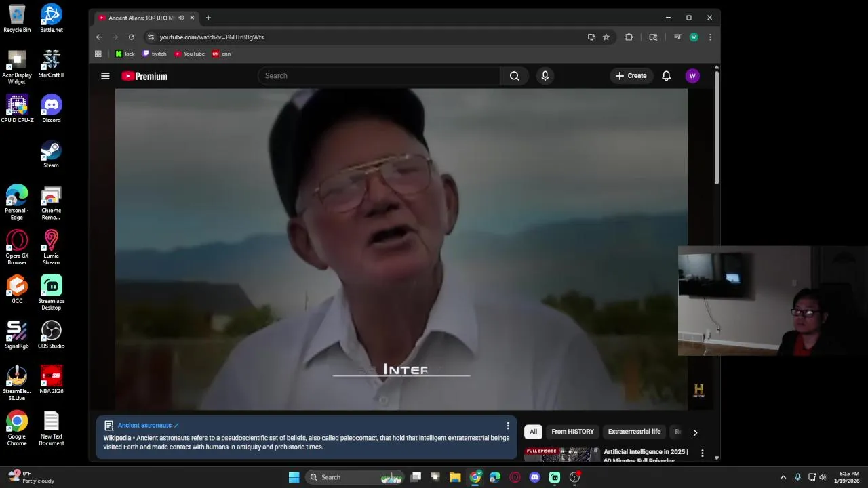
Task: Click the address bar URL
Action: point(212,37)
